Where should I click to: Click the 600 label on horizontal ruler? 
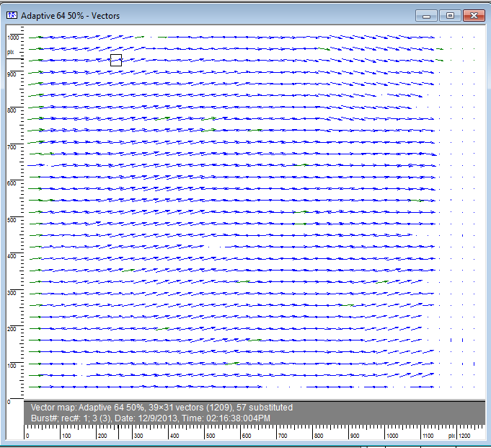click(247, 436)
